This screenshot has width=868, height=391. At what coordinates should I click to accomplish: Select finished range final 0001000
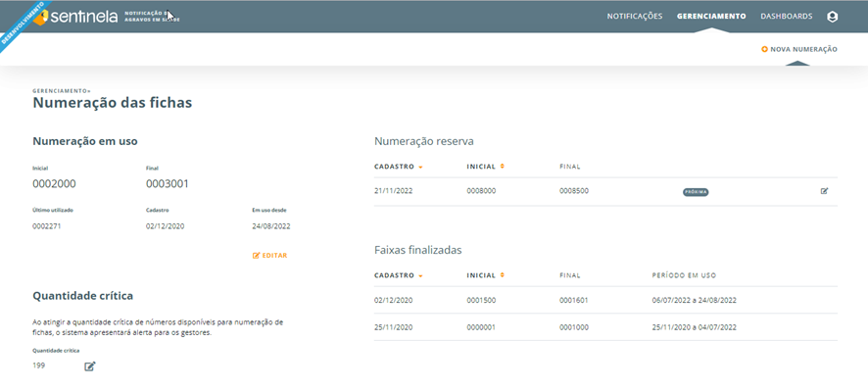[x=574, y=327]
